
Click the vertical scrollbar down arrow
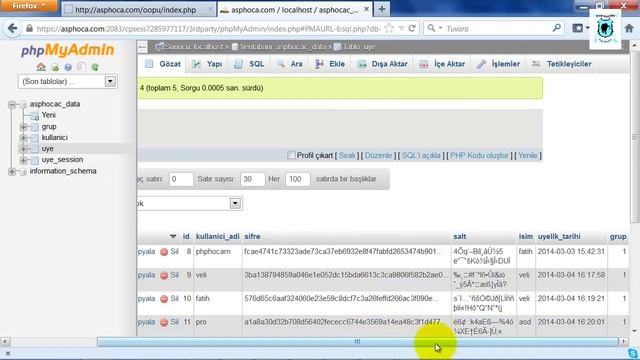(x=635, y=331)
